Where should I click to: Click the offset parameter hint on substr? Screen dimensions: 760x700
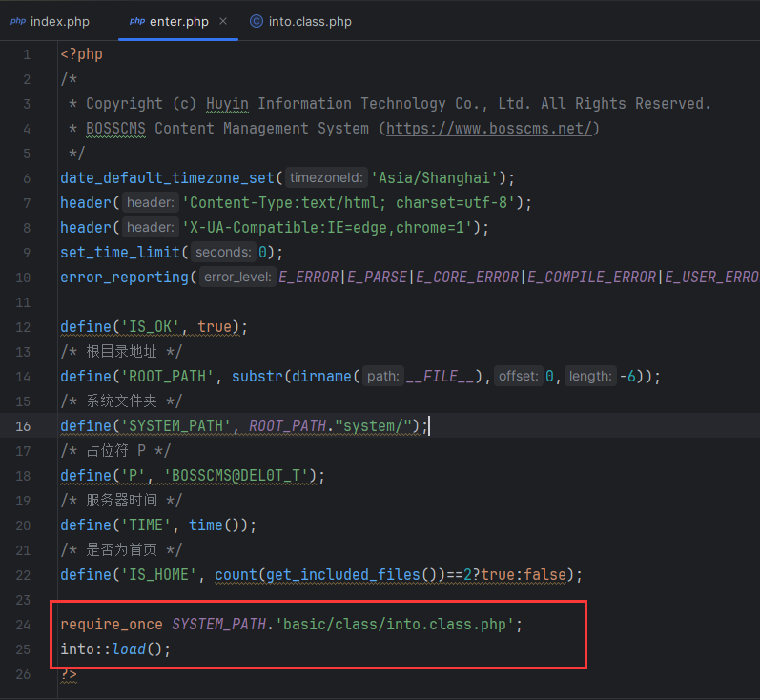(x=520, y=376)
